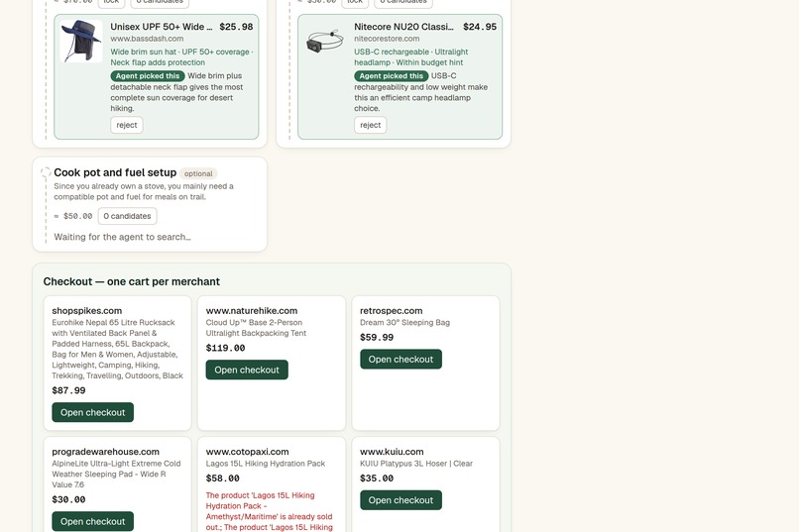
Task: Click the retrospec.com merchant name
Action: 392,310
